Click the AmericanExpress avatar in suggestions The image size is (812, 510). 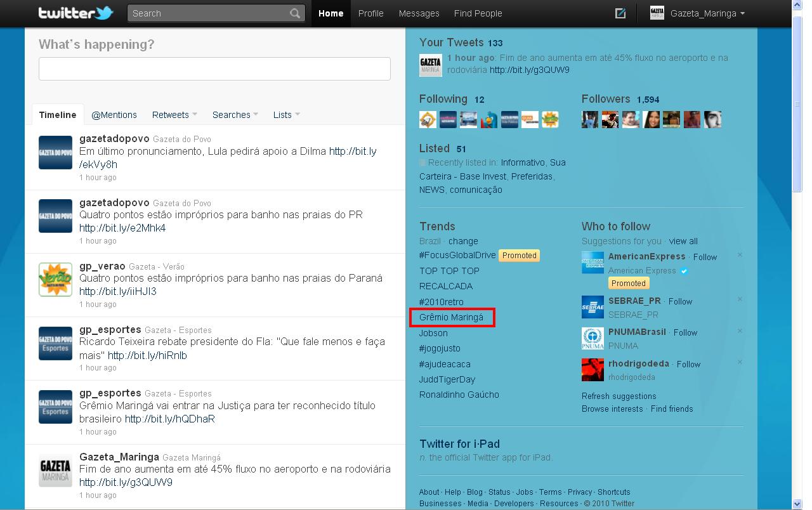pyautogui.click(x=593, y=263)
